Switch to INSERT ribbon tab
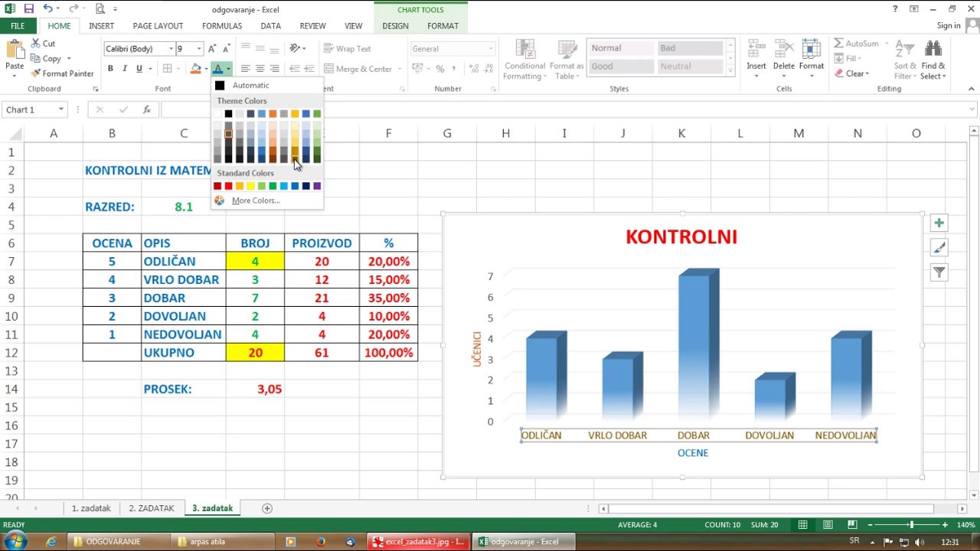Screen dimensions: 980x551 pyautogui.click(x=101, y=26)
